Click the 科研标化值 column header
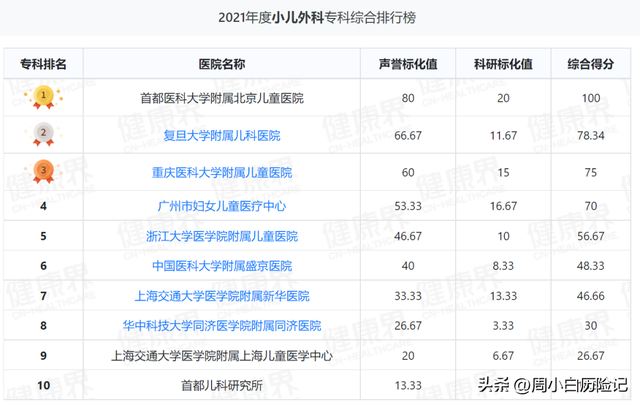The height and width of the screenshot is (405, 640). click(503, 64)
